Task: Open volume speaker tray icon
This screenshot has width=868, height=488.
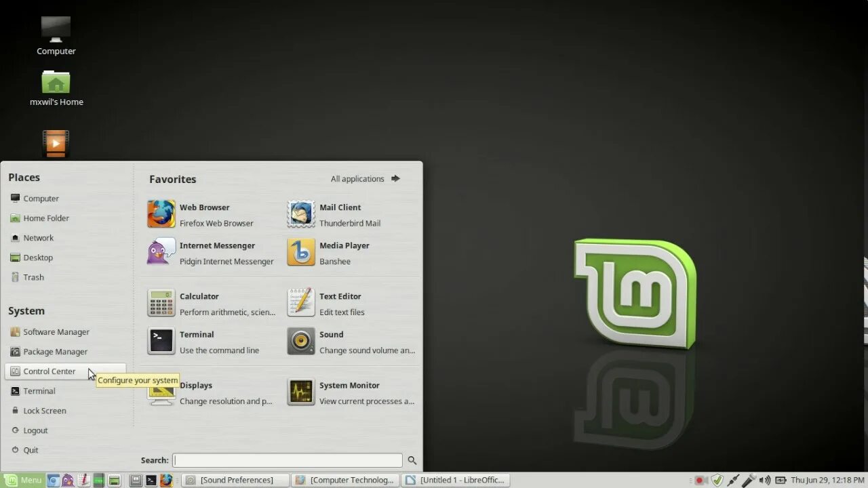Action: 764,481
